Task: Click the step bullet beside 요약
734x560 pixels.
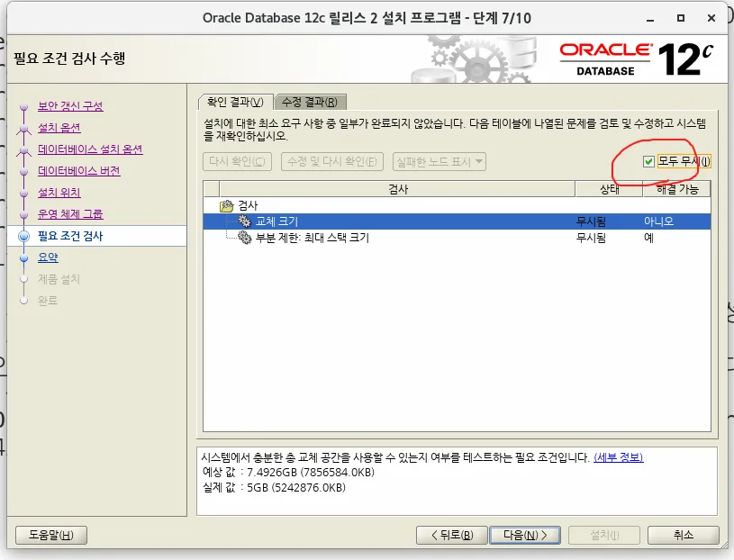Action: [x=24, y=257]
